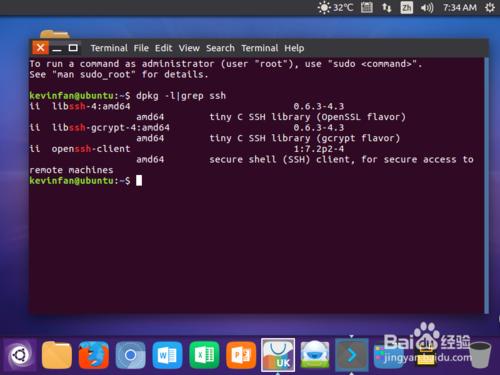Click the version '1:7.2p2-4'
Image resolution: width=500 pixels, height=375 pixels.
(x=319, y=149)
